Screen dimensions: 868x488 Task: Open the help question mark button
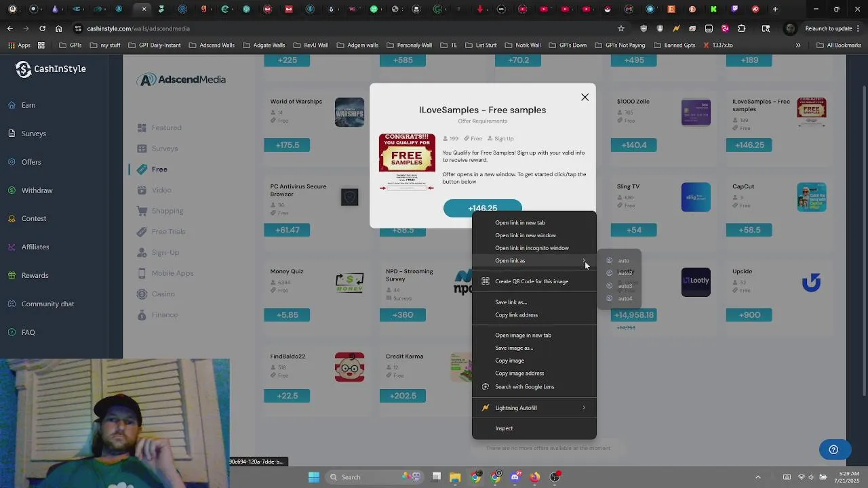[833, 449]
